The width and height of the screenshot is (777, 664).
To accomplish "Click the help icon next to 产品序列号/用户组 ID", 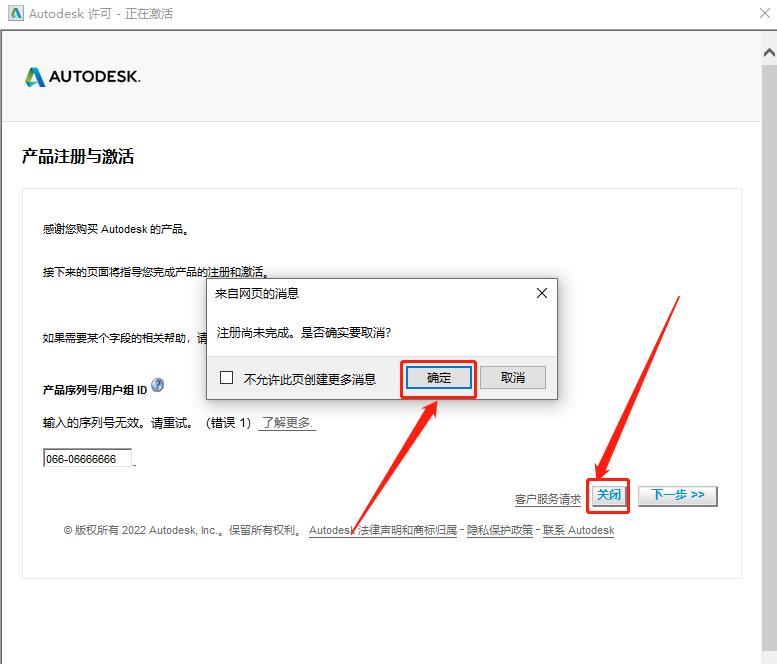I will pyautogui.click(x=158, y=385).
